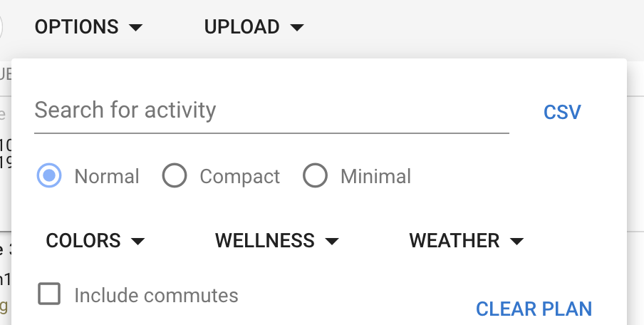Expand the COLORS dropdown
This screenshot has height=325, width=644.
click(95, 241)
